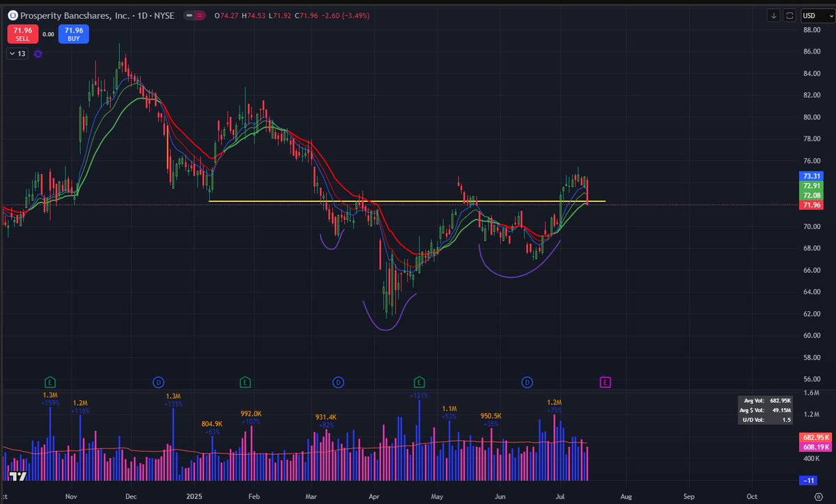The width and height of the screenshot is (836, 504).
Task: Open the green earnings marker near late April
Action: click(x=419, y=381)
